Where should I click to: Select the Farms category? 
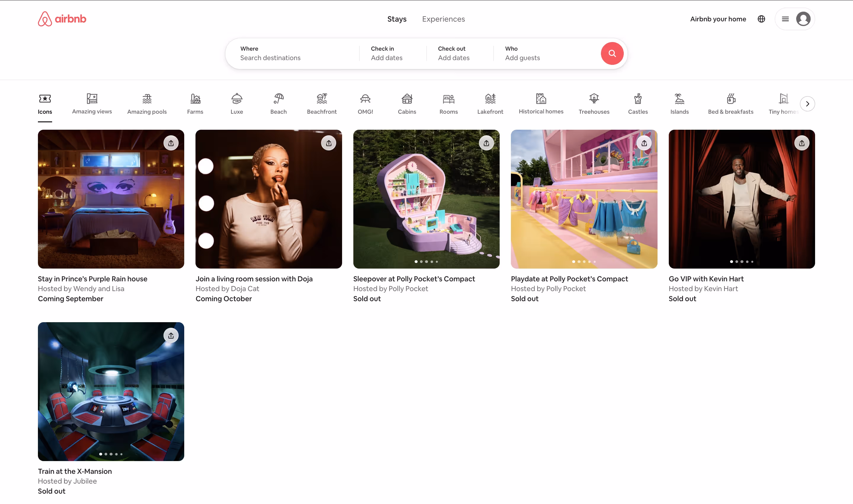pos(195,104)
